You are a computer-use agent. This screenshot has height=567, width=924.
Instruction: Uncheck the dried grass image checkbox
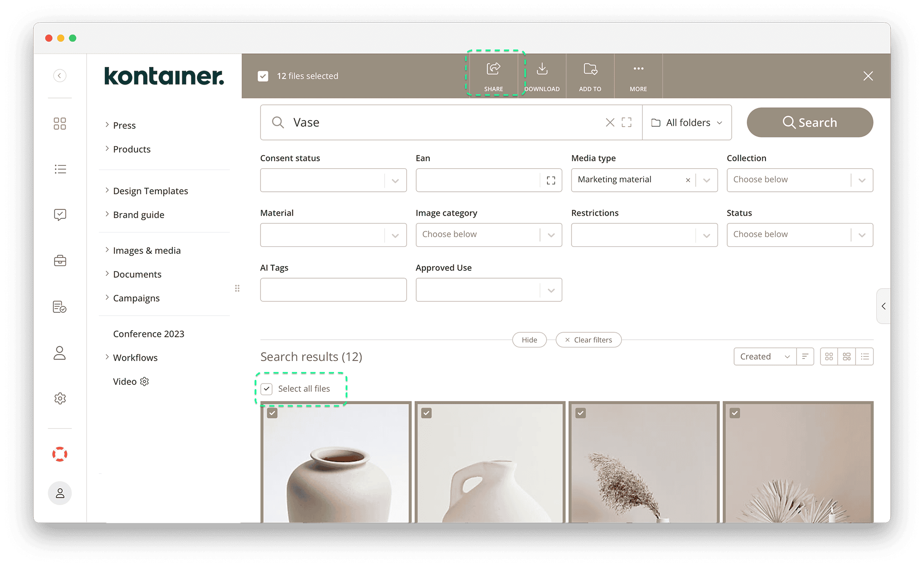(581, 413)
